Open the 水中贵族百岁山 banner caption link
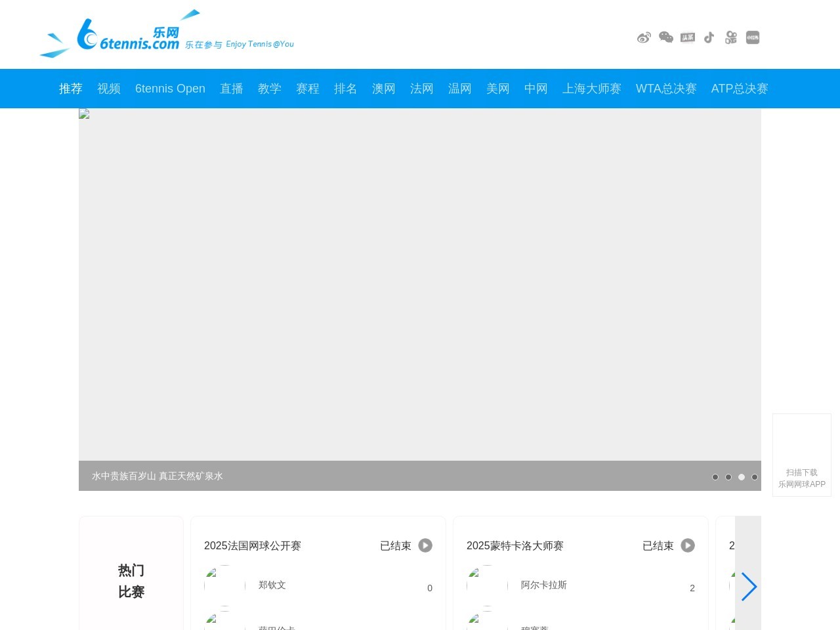 [157, 476]
